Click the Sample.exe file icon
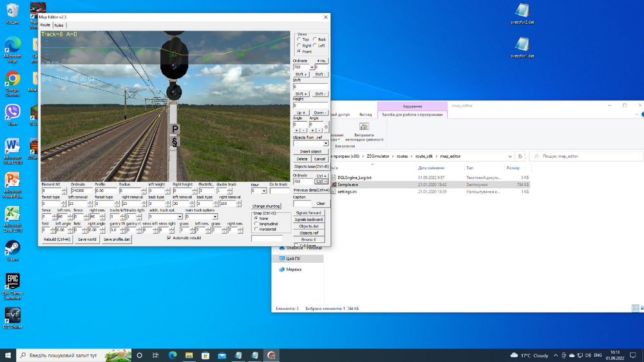The height and width of the screenshot is (362, 644). (x=334, y=184)
